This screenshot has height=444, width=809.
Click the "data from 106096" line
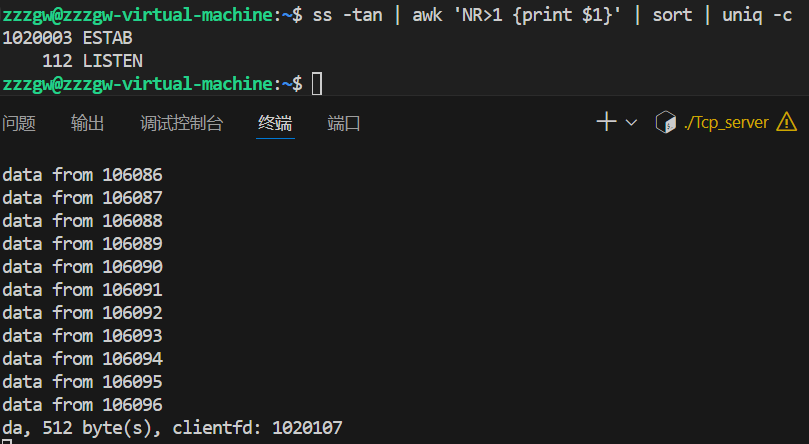tap(82, 405)
